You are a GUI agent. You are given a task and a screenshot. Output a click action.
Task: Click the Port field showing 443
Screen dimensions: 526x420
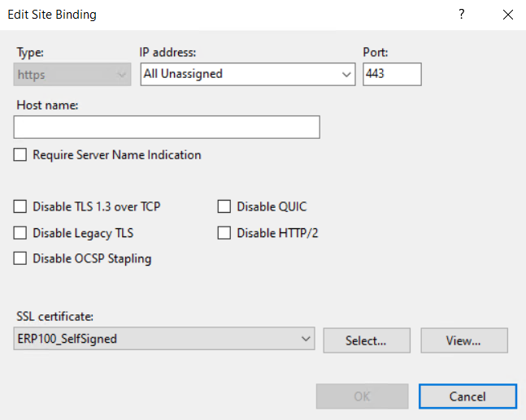(392, 74)
